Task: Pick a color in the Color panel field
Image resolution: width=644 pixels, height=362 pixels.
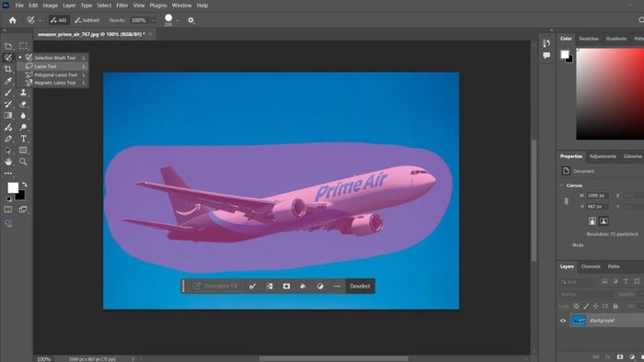Action: click(x=610, y=95)
